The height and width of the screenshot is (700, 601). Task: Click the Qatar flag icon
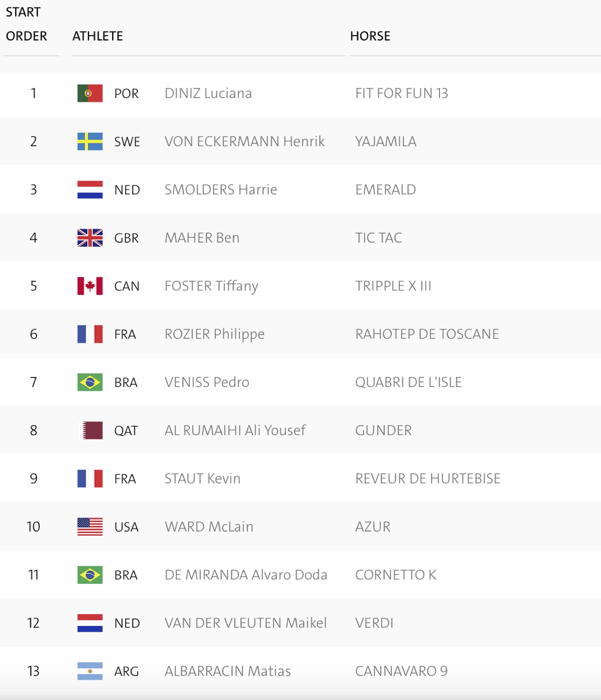point(93,431)
